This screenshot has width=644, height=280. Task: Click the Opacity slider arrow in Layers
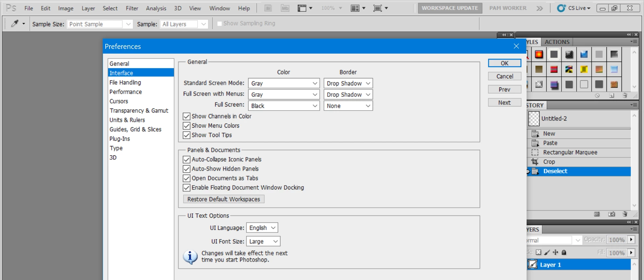pos(632,239)
